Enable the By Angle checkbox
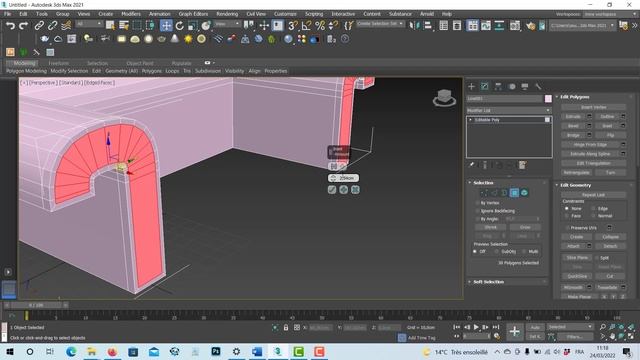The image size is (640, 360). (x=477, y=219)
